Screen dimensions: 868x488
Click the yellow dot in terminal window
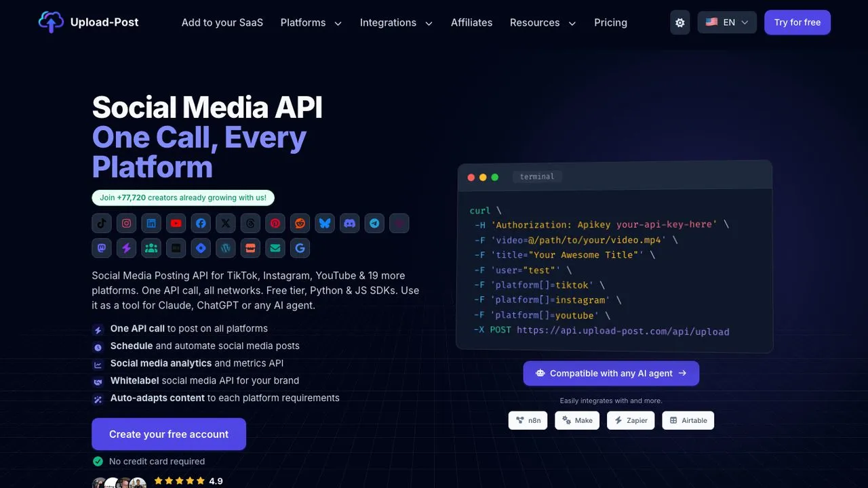click(483, 177)
